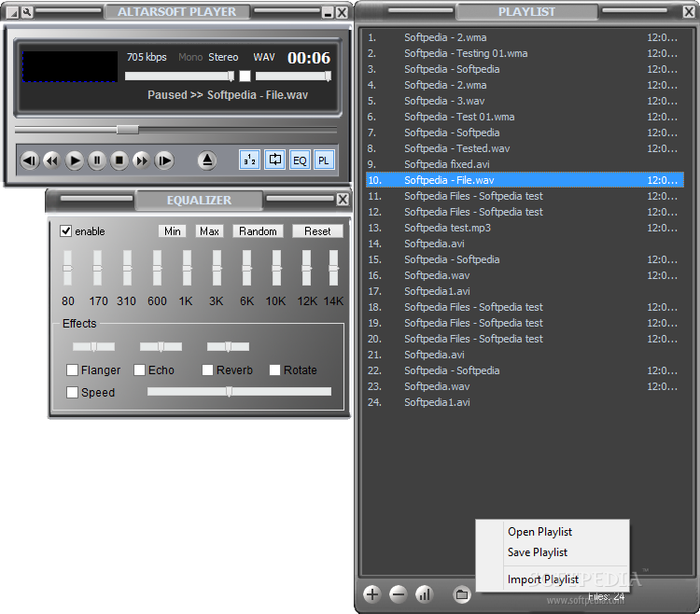Click the balance slider next to the time
Image resolution: width=700 pixels, height=614 pixels.
point(293,77)
